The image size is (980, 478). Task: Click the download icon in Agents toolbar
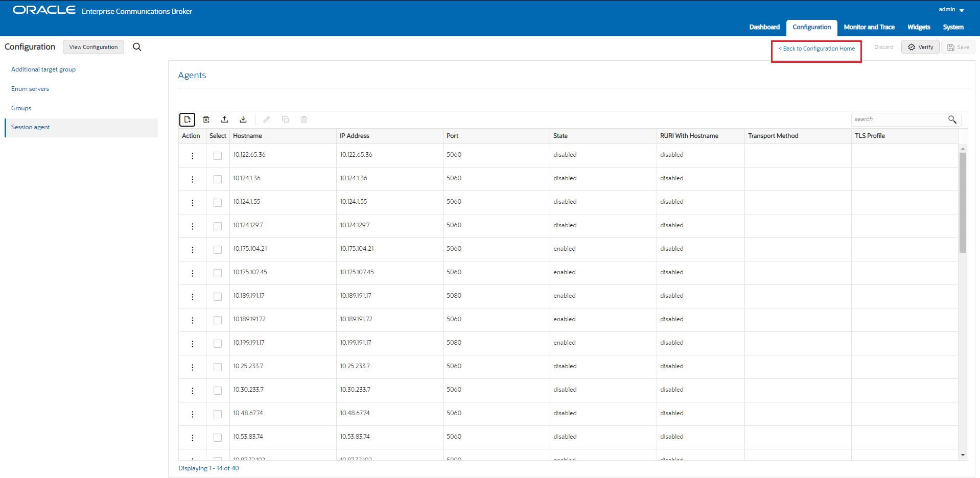pos(243,119)
